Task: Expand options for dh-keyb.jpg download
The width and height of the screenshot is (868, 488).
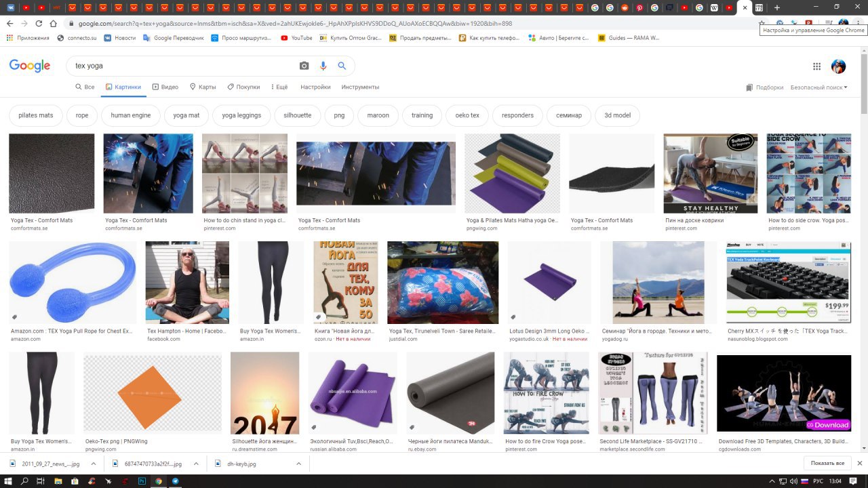Action: coord(298,464)
